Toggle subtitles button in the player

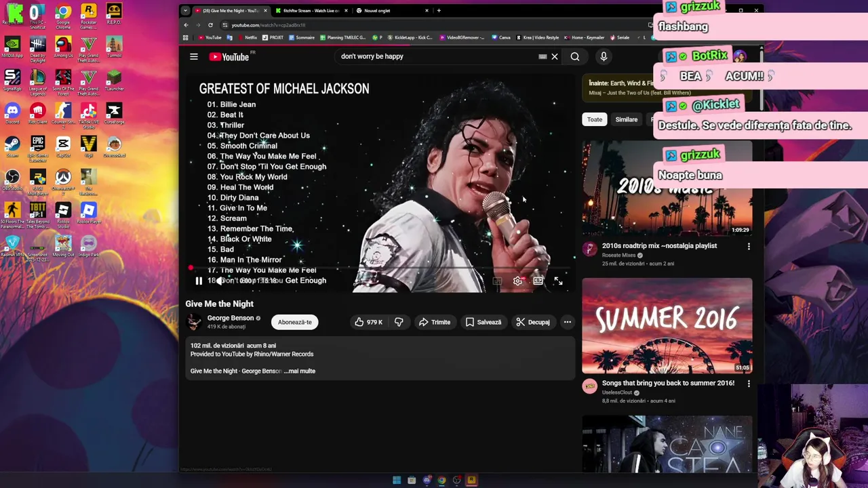coord(497,281)
